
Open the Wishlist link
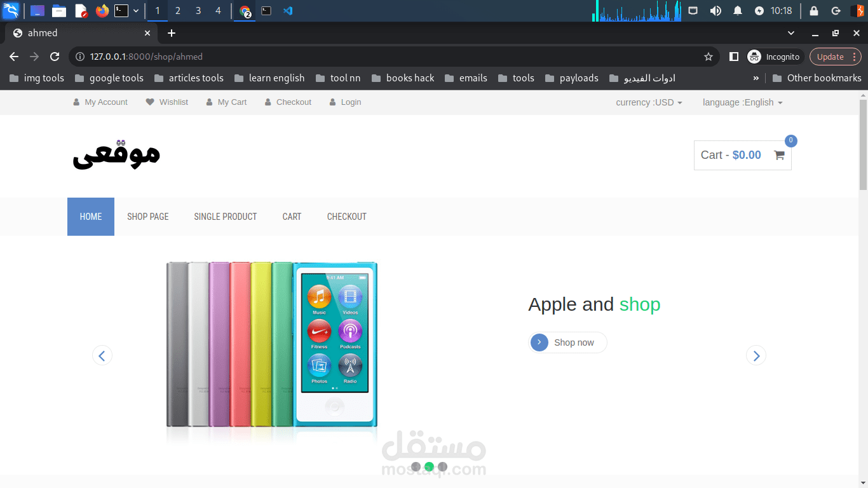pyautogui.click(x=167, y=102)
